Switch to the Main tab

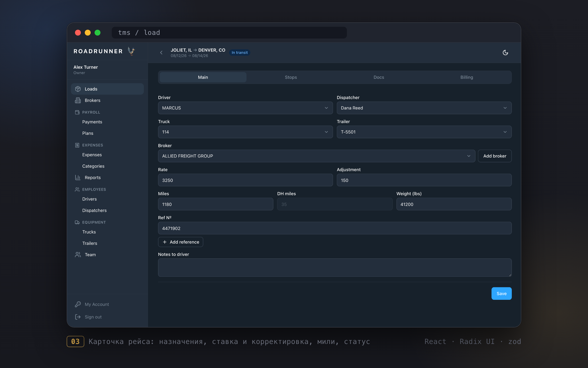[x=203, y=77]
